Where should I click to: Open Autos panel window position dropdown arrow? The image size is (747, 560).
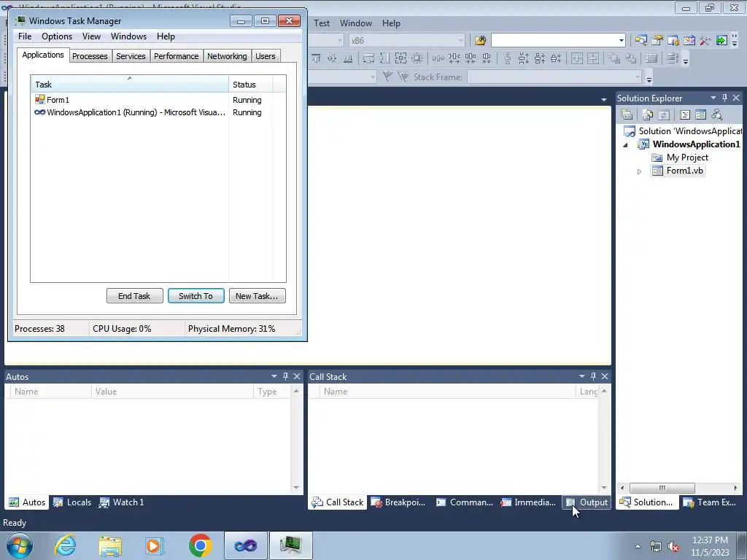pyautogui.click(x=274, y=376)
